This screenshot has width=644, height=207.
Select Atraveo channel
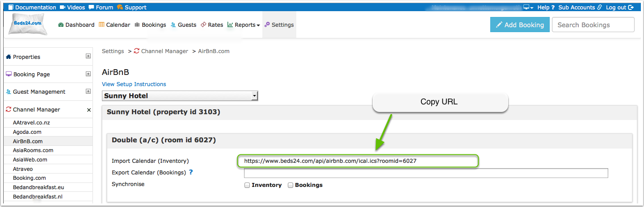(23, 169)
